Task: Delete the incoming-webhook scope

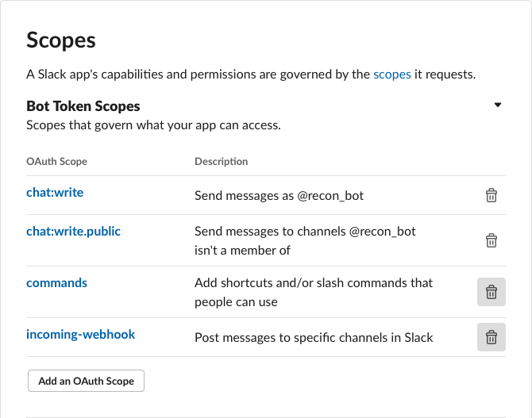Action: click(492, 337)
